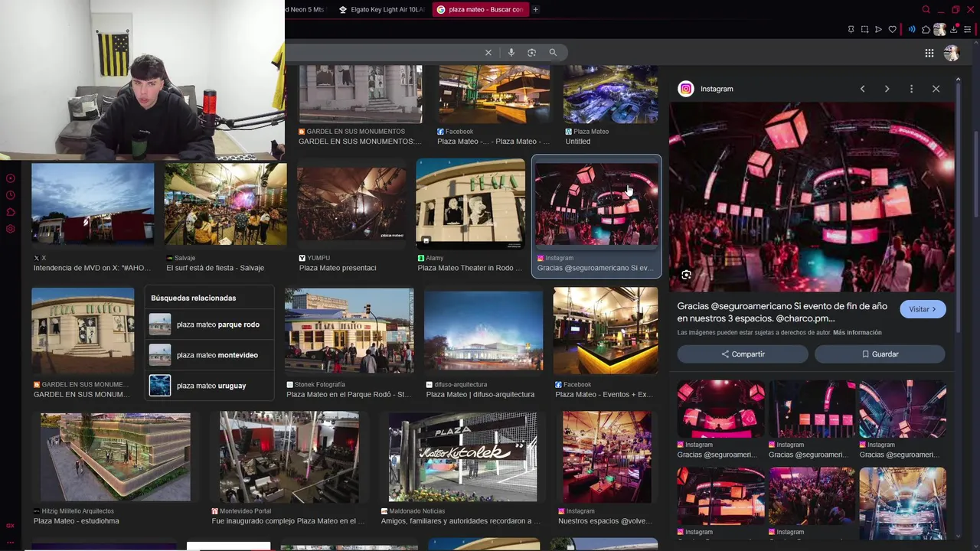Click the lens icon on the preview image
Viewport: 980px width, 551px height.
coord(686,275)
